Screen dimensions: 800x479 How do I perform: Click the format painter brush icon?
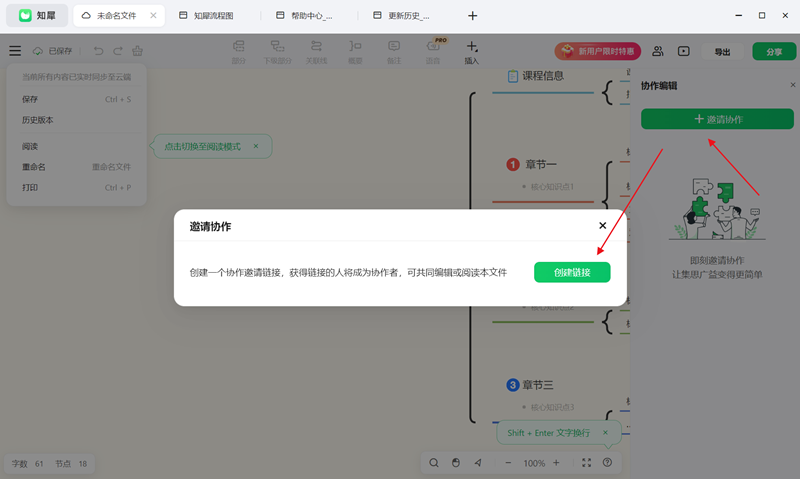(137, 51)
